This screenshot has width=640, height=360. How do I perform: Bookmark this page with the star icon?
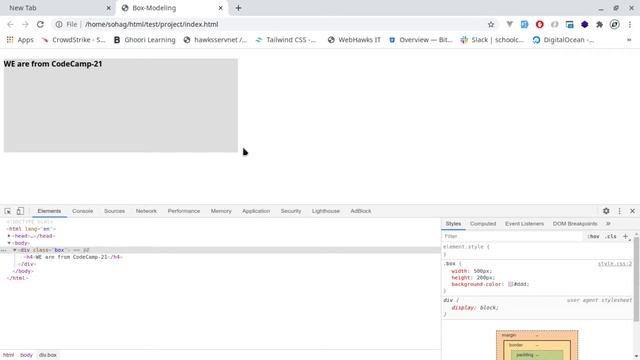(491, 24)
